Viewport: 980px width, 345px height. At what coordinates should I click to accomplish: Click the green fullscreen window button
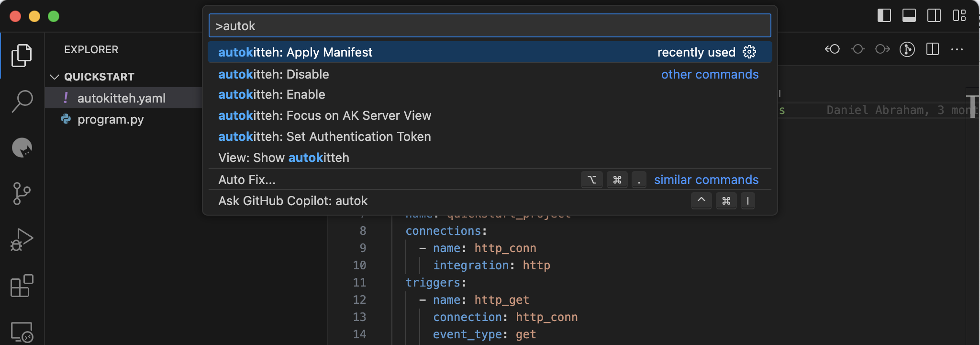tap(54, 16)
